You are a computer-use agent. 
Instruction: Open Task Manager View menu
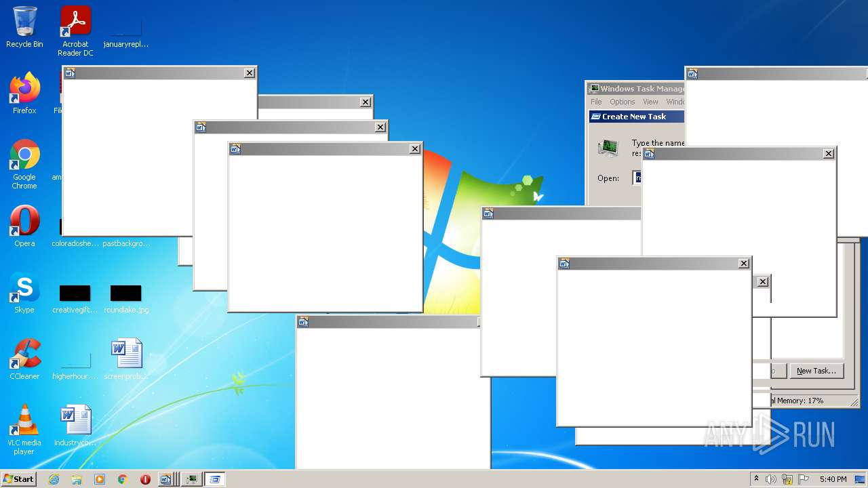[x=650, y=102]
